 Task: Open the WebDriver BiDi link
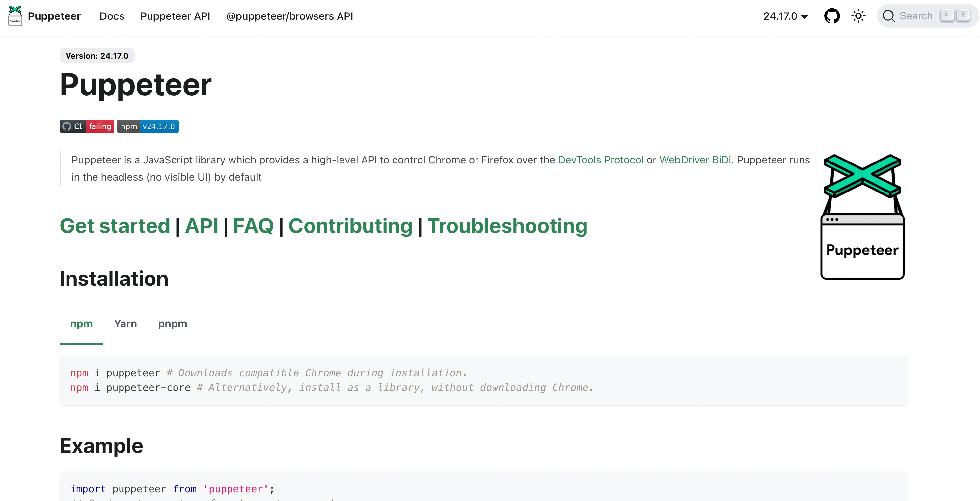(695, 160)
